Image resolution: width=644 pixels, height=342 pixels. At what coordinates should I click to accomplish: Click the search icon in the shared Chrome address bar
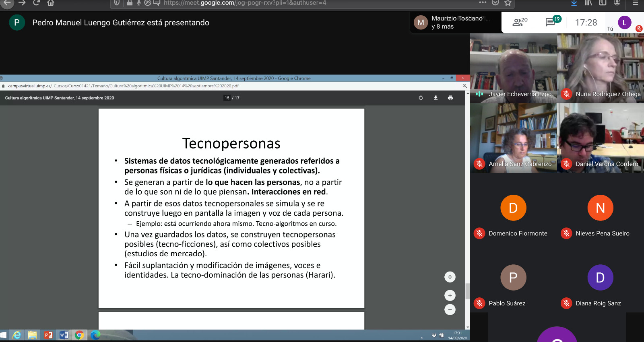[465, 86]
